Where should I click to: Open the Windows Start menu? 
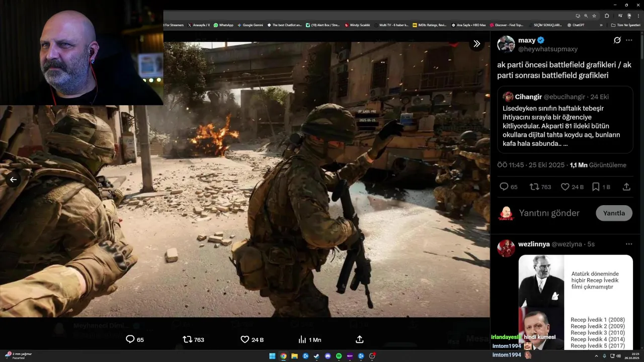(272, 356)
